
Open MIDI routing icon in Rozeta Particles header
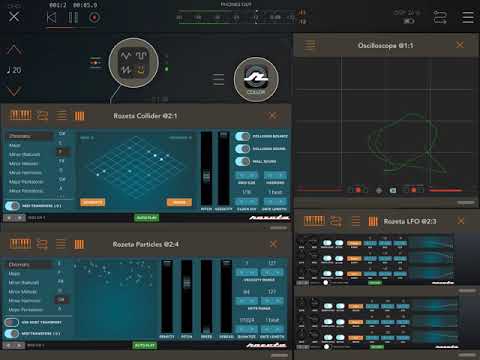42,244
